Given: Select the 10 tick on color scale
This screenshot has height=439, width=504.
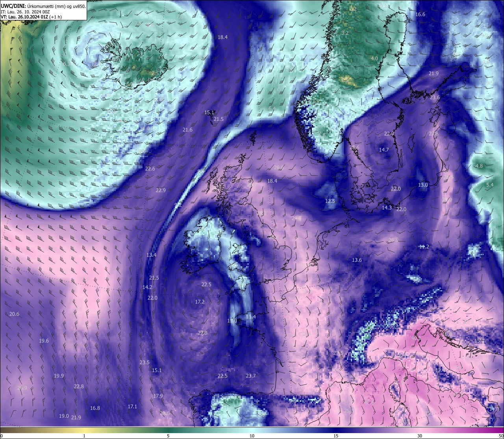Looking at the screenshot, I should coord(252,436).
